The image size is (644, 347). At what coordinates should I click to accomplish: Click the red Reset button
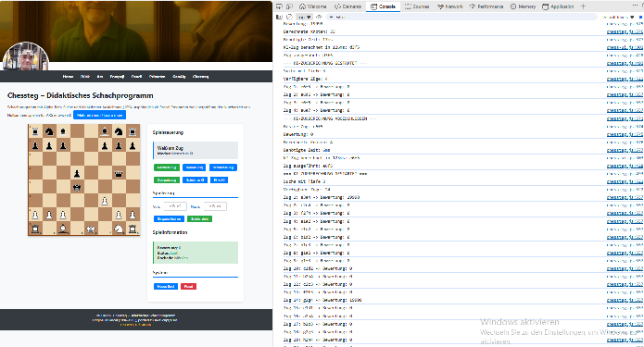(x=188, y=286)
